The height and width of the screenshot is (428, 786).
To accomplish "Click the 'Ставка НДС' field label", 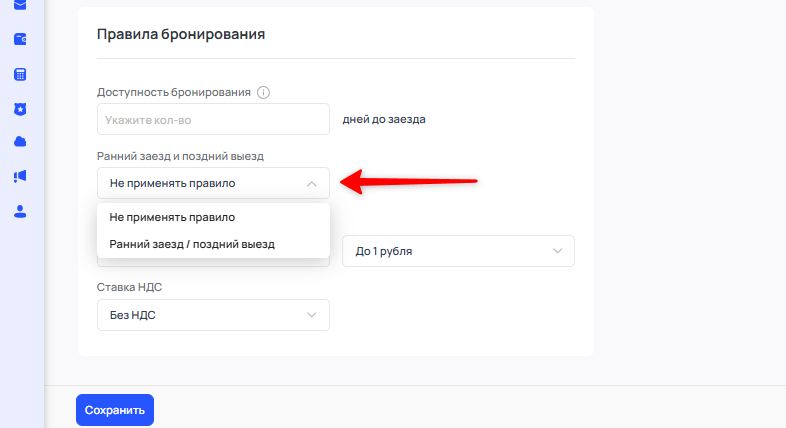I will point(129,287).
